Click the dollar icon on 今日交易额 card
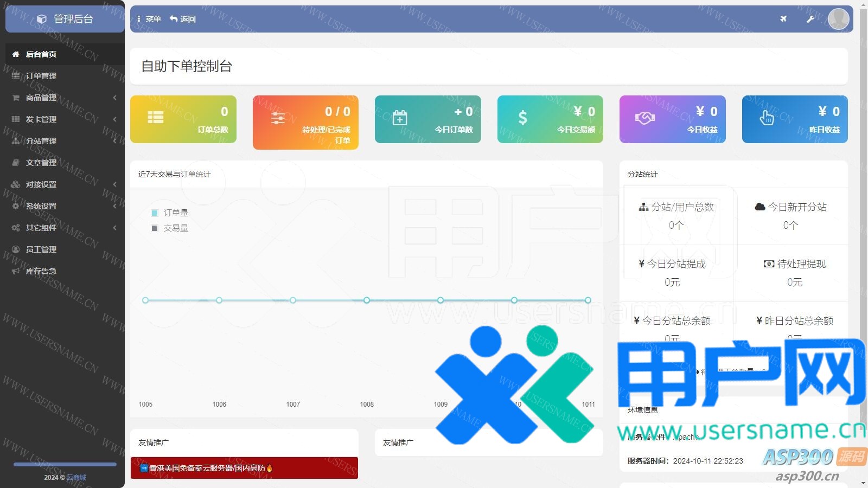The height and width of the screenshot is (488, 868). [522, 118]
